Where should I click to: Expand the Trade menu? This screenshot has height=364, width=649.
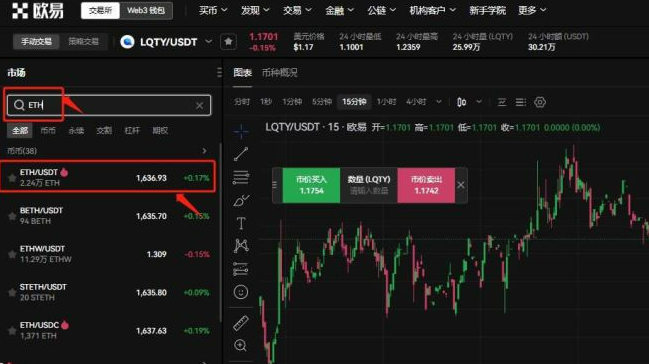click(x=297, y=11)
